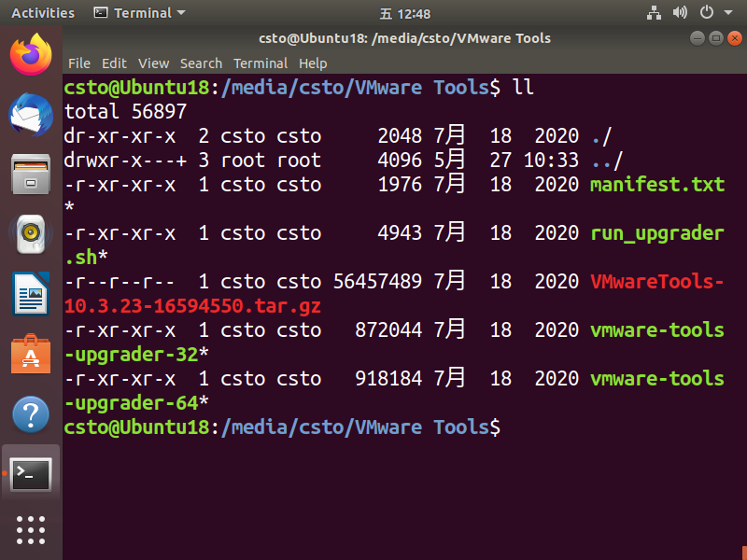Screen dimensions: 747x560
Task: Click the drwxr-x---+ permissions text
Action: tap(125, 161)
